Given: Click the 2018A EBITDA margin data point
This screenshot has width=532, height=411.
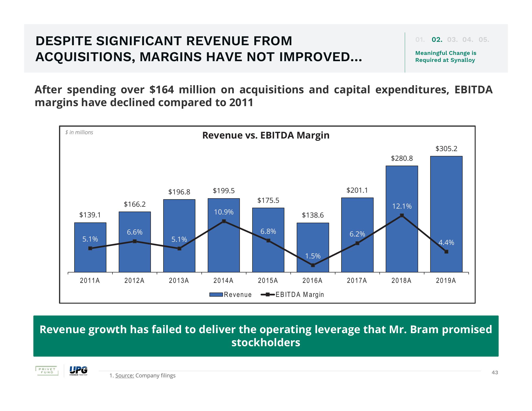Looking at the screenshot, I should (x=402, y=215).
